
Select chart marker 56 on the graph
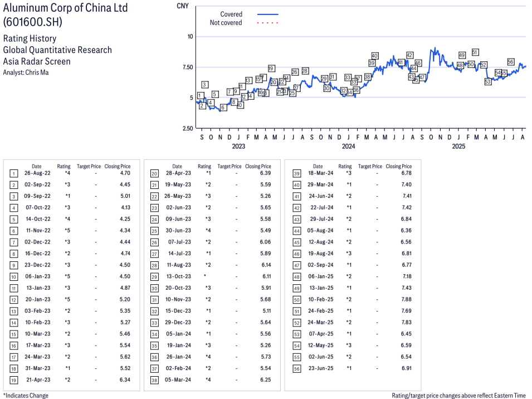point(511,62)
